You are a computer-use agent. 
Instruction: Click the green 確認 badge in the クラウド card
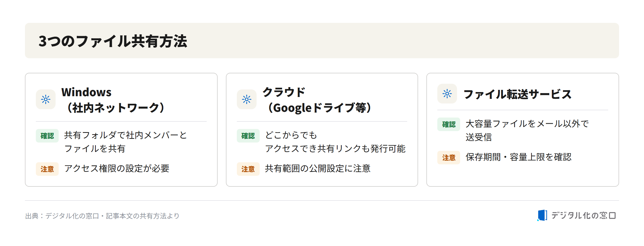click(248, 136)
